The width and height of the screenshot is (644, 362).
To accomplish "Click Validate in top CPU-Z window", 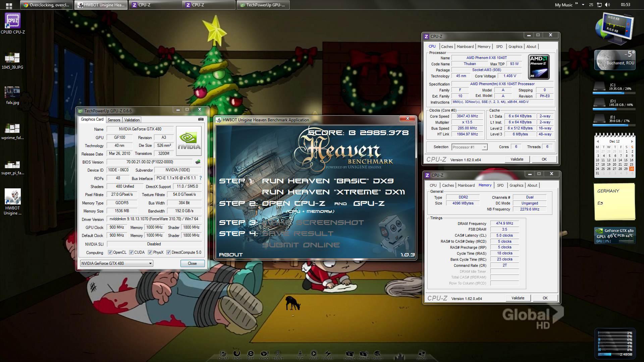I will click(x=517, y=159).
